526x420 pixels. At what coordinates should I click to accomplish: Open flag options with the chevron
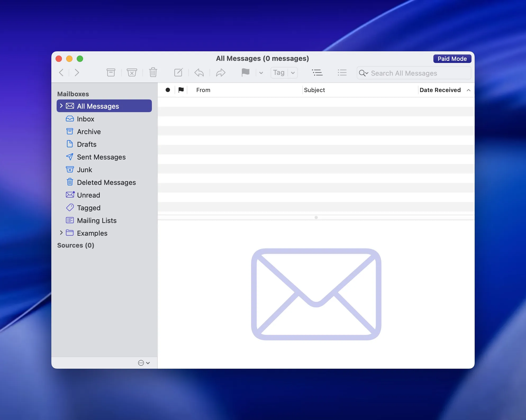[x=261, y=73]
